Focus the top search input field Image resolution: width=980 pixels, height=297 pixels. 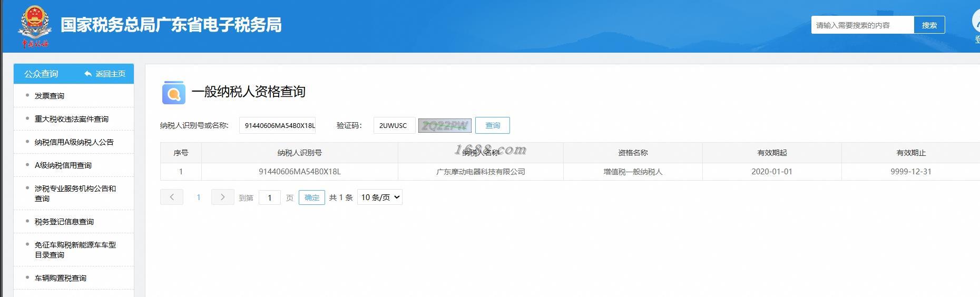pyautogui.click(x=863, y=25)
